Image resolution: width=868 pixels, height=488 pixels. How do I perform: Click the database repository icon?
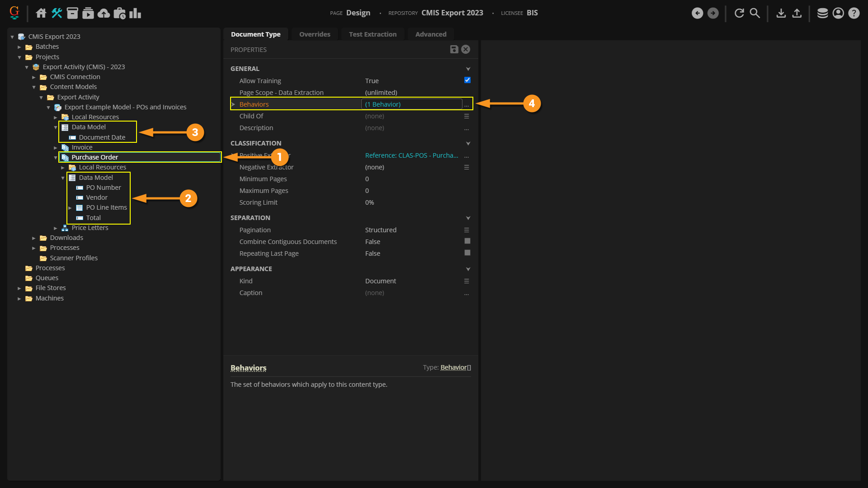pyautogui.click(x=822, y=13)
